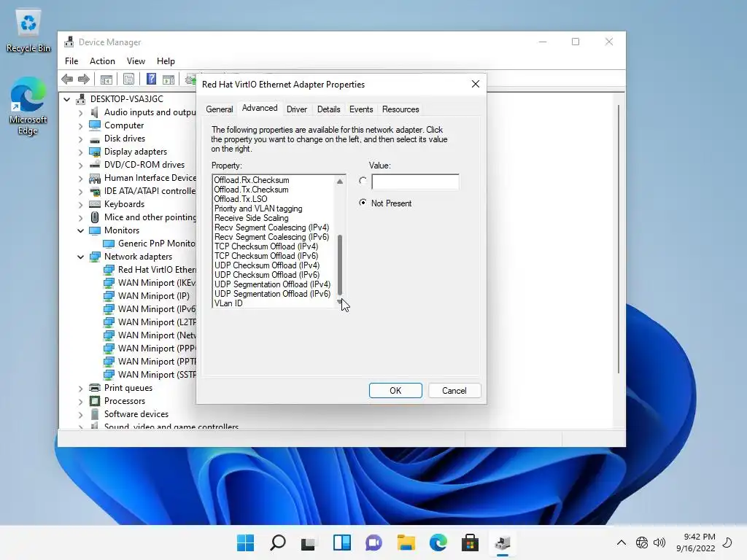The height and width of the screenshot is (560, 747).
Task: Switch to the Driver tab
Action: click(296, 109)
